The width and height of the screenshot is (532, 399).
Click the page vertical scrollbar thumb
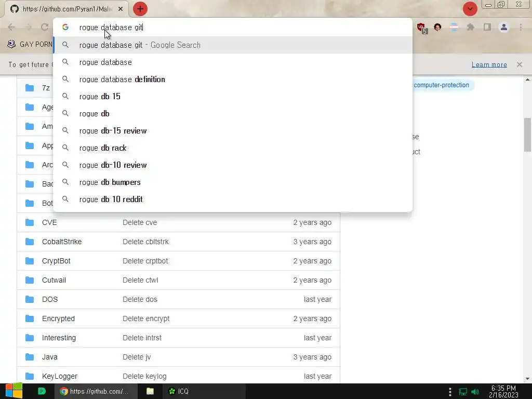(527, 135)
